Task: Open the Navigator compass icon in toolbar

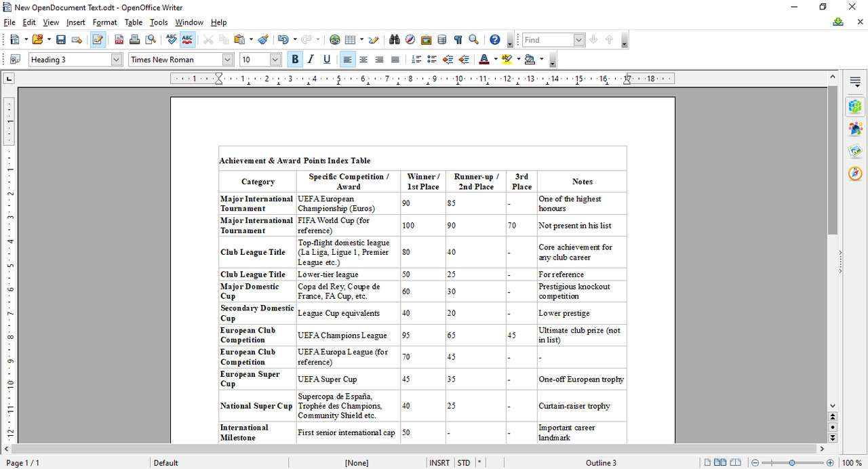Action: click(410, 40)
